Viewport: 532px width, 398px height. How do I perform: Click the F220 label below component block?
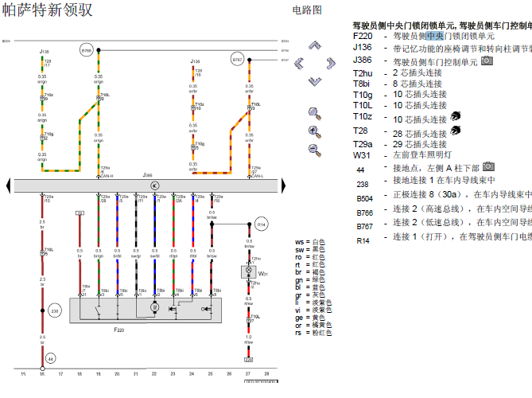point(118,330)
